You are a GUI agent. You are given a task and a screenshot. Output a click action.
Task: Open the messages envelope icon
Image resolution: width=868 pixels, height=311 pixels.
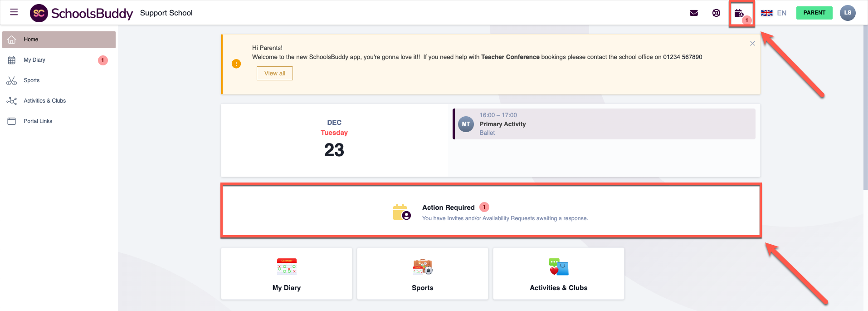(693, 13)
